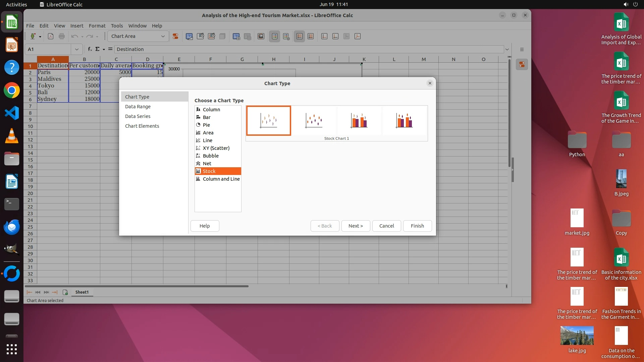
Task: Open Format Selection from the chart toolbar
Action: pos(175,36)
